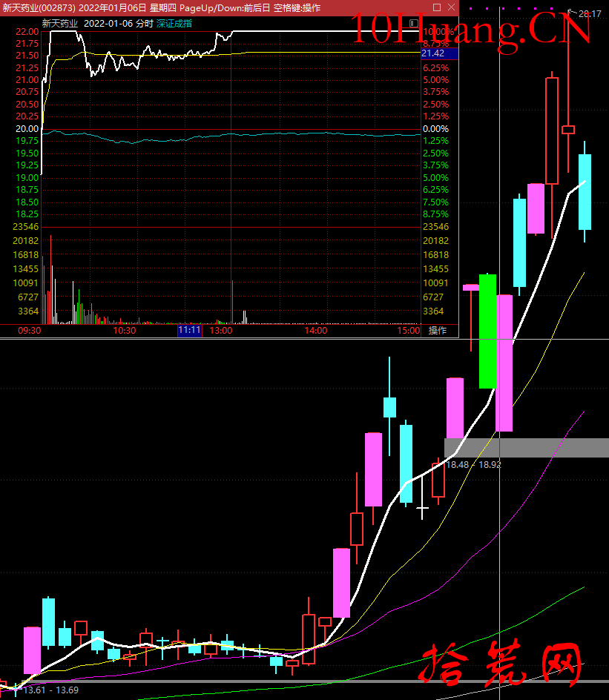The width and height of the screenshot is (609, 700).
Task: Select the 15:00 time axis label
Action: coord(408,331)
